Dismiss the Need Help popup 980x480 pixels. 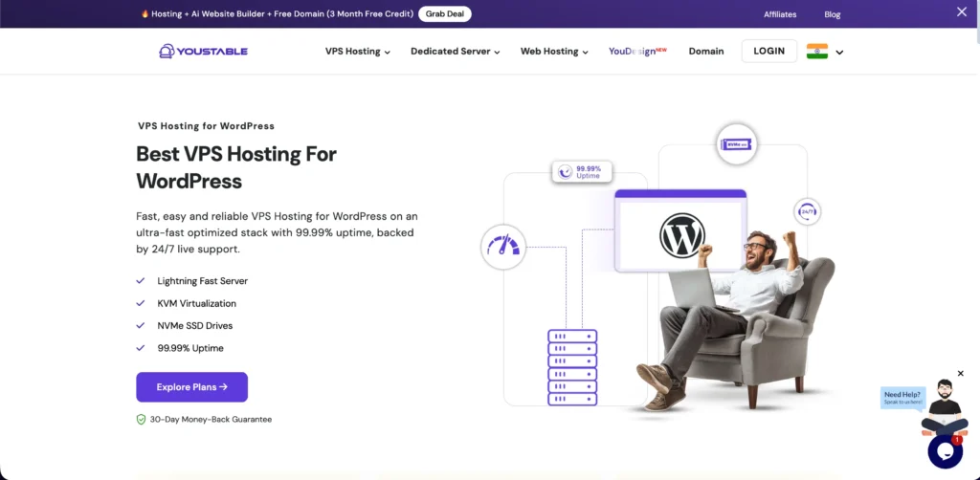coord(961,373)
